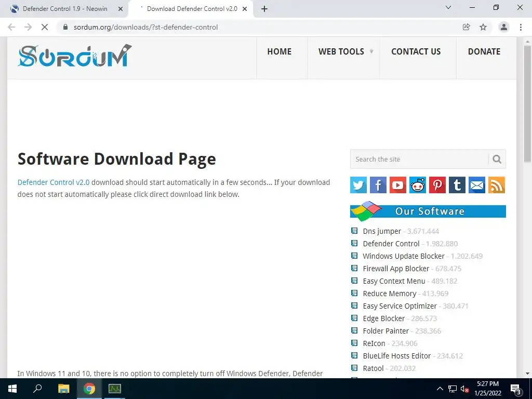The image size is (532, 399).
Task: Open Sordum's YouTube channel icon
Action: (397, 185)
